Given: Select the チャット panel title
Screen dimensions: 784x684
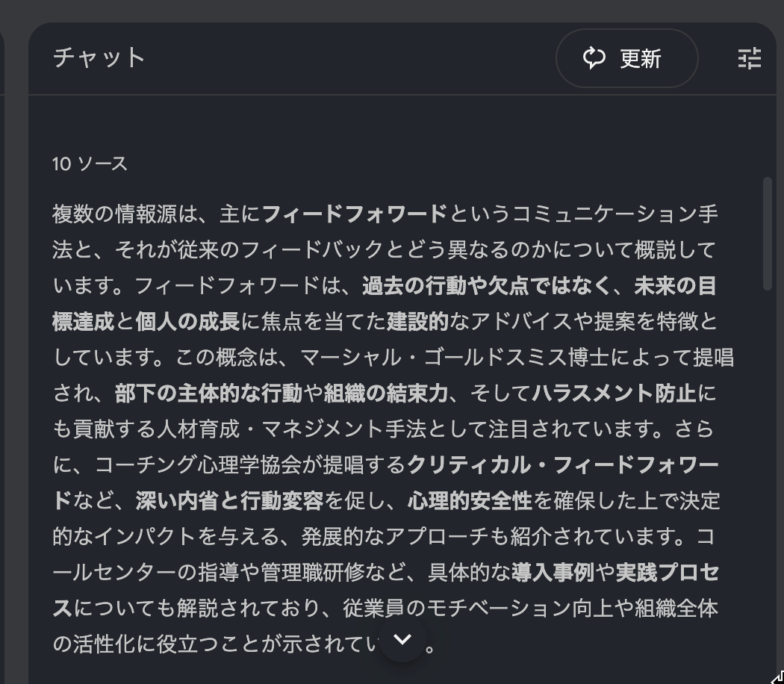Looking at the screenshot, I should click(98, 56).
